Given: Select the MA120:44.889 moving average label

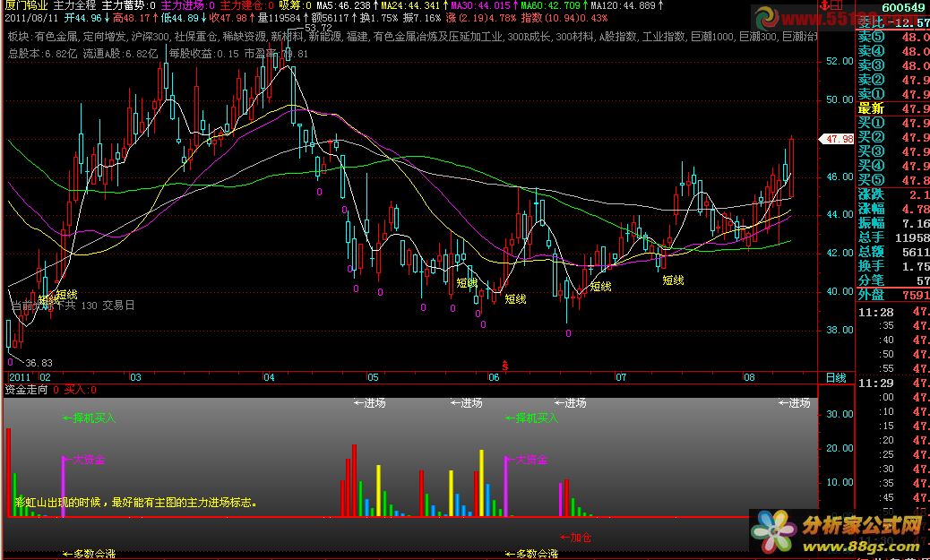Looking at the screenshot, I should point(623,6).
